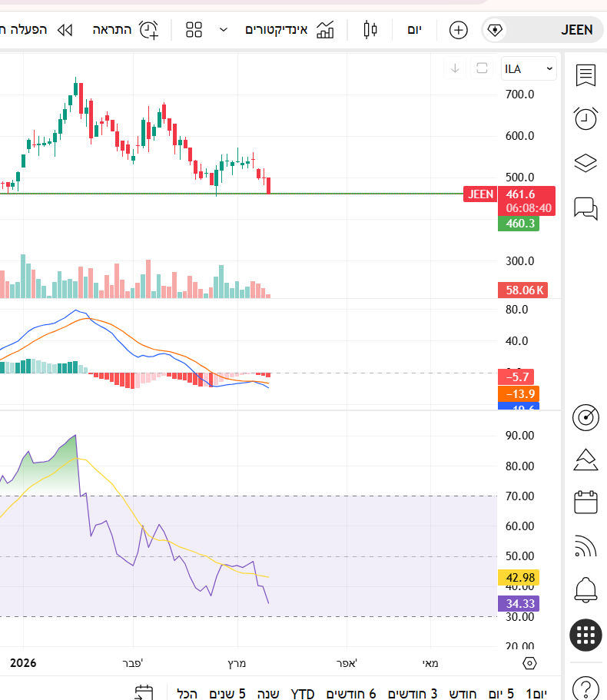Open the ILA currency dropdown
The height and width of the screenshot is (700, 607).
tap(529, 69)
